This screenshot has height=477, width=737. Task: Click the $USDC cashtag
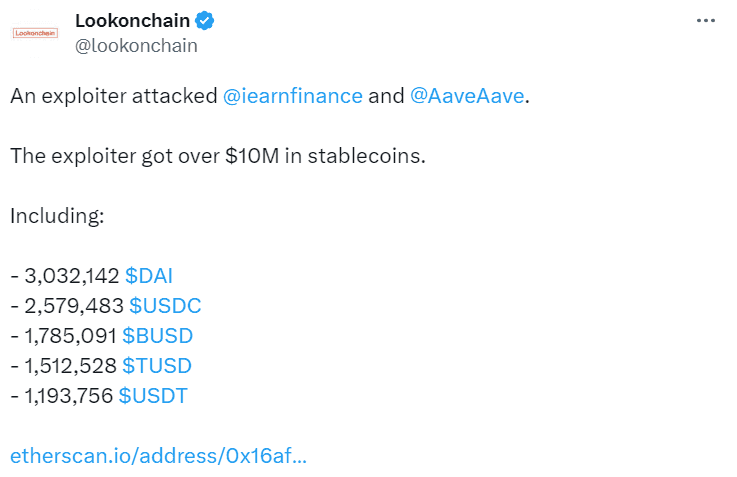(x=165, y=306)
